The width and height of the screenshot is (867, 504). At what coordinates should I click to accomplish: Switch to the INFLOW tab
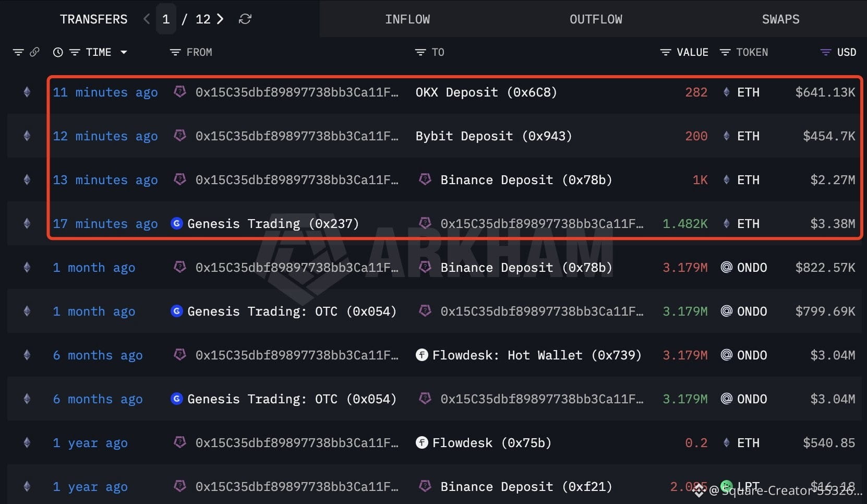click(x=407, y=19)
